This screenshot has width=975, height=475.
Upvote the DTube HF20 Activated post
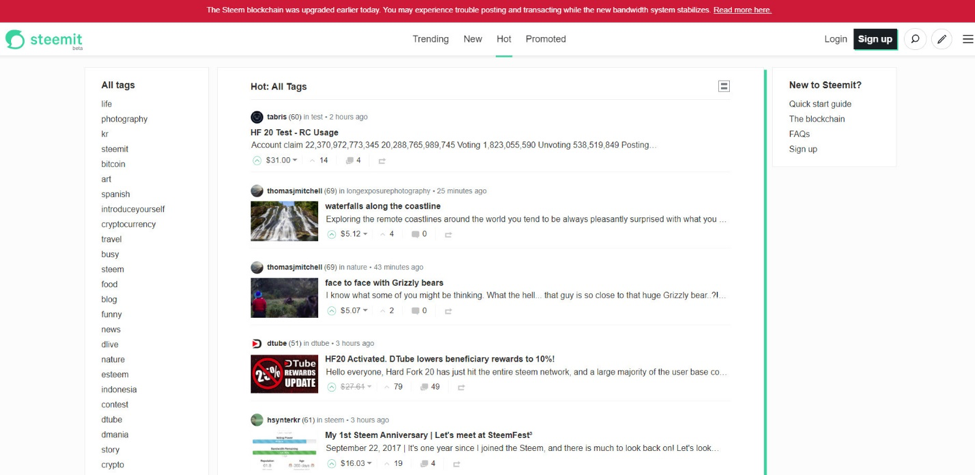(x=331, y=387)
